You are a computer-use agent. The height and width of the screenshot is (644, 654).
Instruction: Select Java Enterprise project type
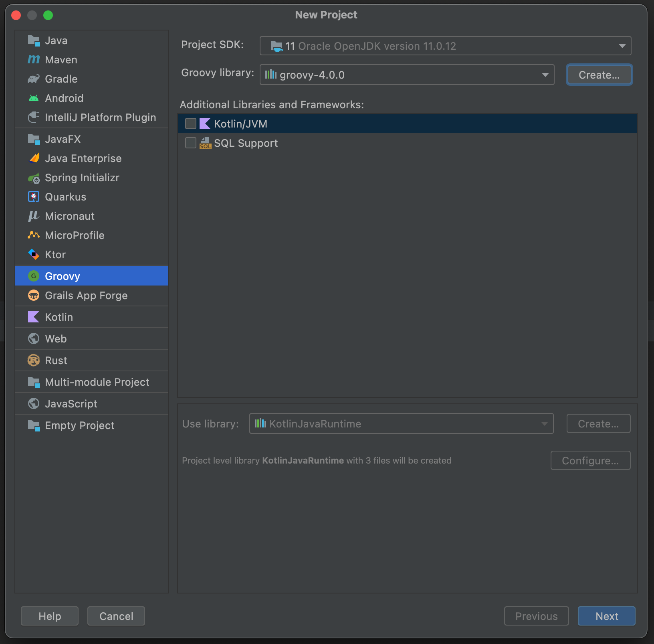[91, 158]
